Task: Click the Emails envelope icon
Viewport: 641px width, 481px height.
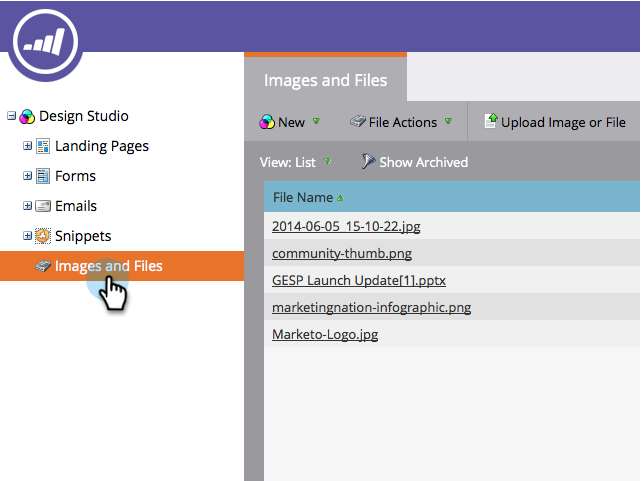Action: pos(43,206)
